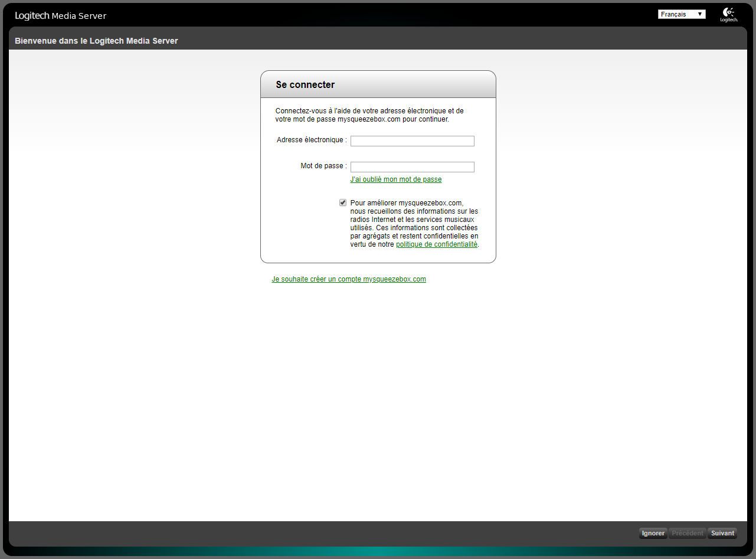Screen dimensions: 756x559
Task: Click Bienvenue dans le Logitech Media Server text
Action: [x=96, y=41]
